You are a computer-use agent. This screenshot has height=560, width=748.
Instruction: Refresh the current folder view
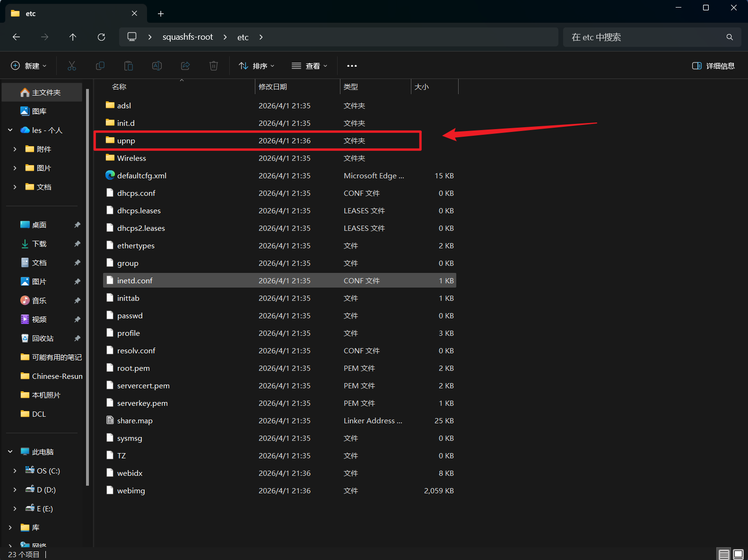[101, 37]
